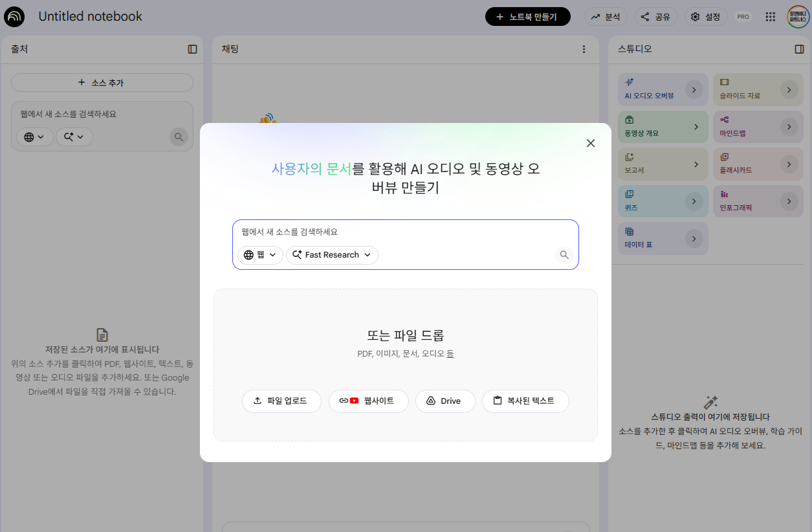Click the 웹사이트 button
The image size is (812, 532).
tap(369, 401)
